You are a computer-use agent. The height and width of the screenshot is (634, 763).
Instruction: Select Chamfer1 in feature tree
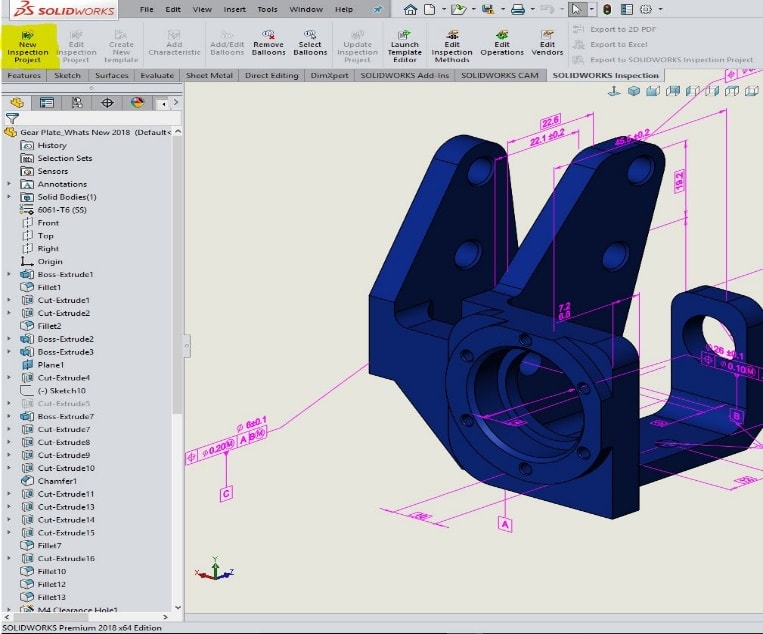point(49,481)
